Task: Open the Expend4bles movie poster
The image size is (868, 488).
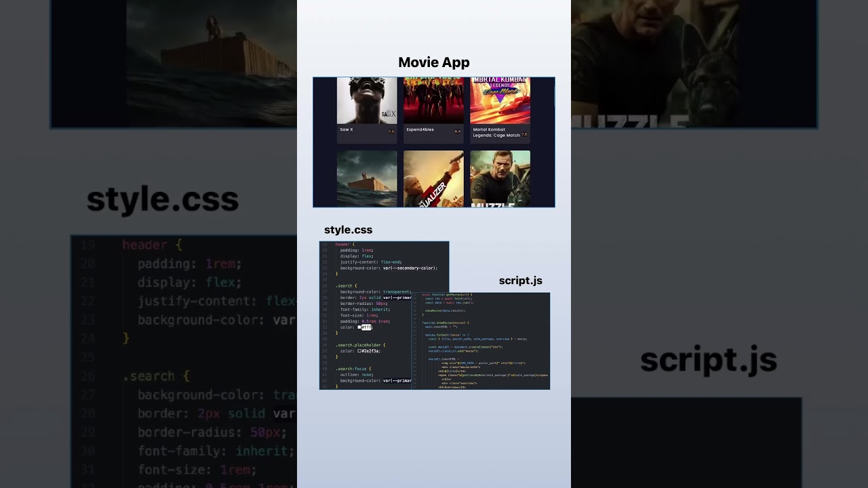Action: pos(433,100)
